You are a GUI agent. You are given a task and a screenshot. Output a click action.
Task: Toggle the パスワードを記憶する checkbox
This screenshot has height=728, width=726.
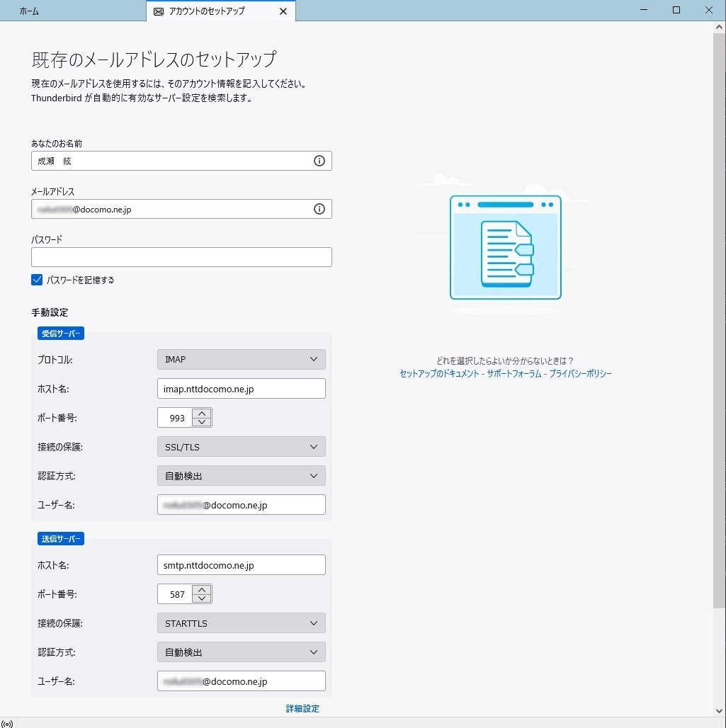click(37, 280)
